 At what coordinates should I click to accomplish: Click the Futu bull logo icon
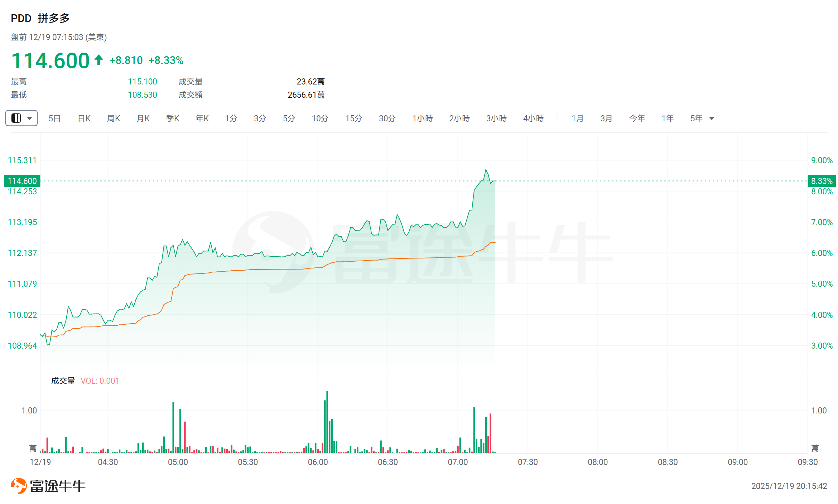click(19, 486)
